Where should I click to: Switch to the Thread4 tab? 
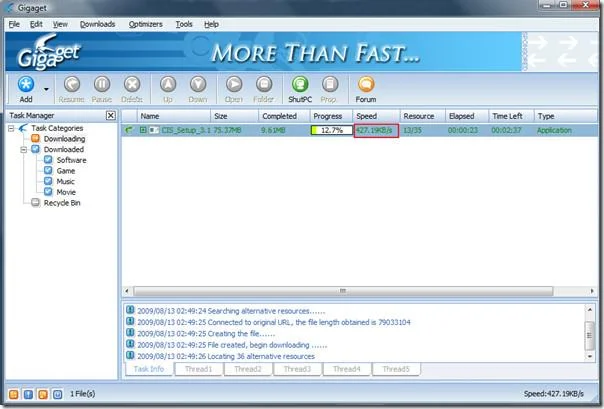click(x=347, y=369)
